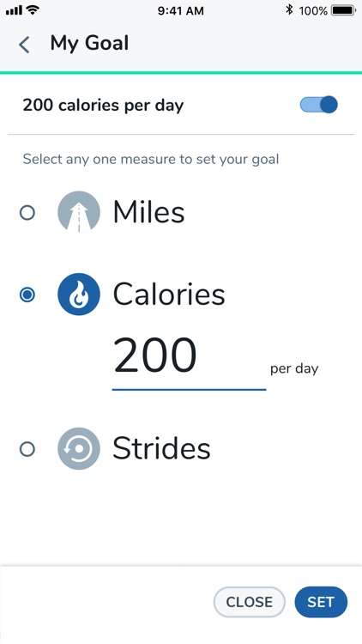362x644 pixels.
Task: Click the Miles road icon
Action: (x=79, y=212)
